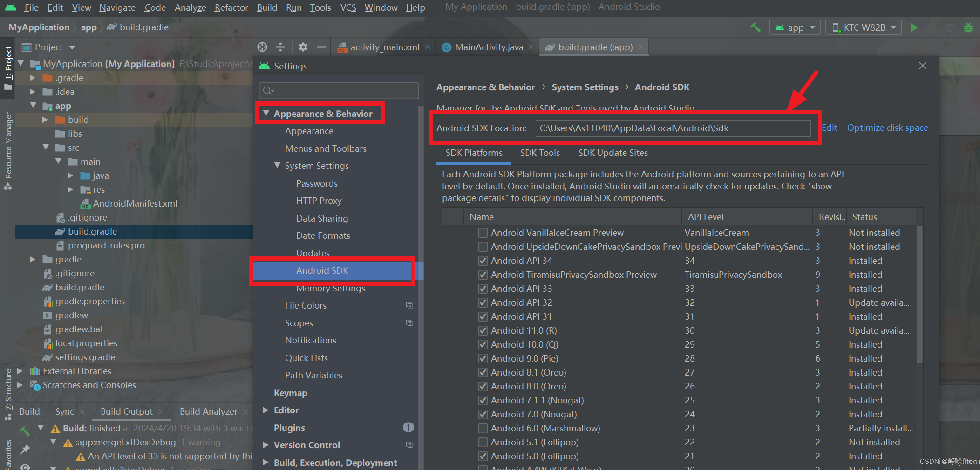The image size is (980, 470).
Task: Click the collapse-all icon in Project panel
Action: click(280, 47)
